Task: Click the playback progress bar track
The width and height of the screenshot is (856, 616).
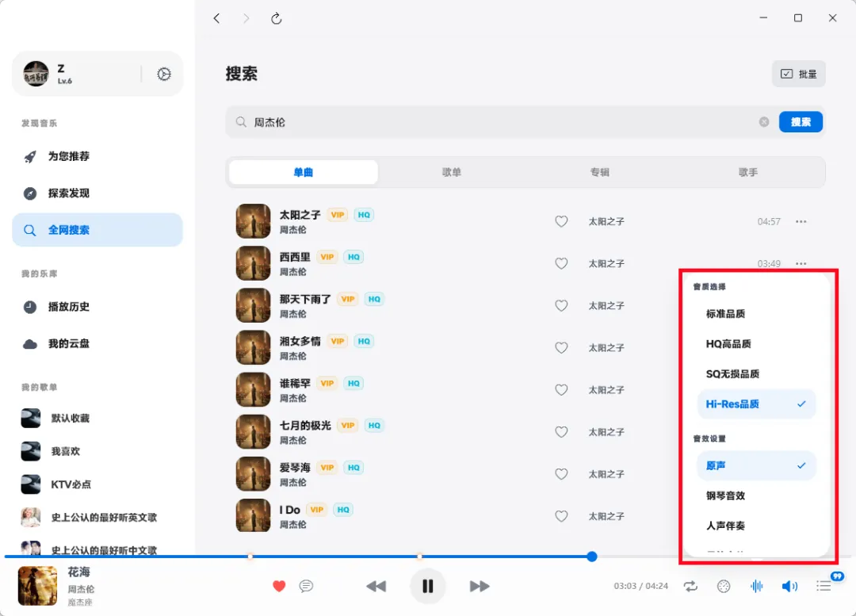Action: pyautogui.click(x=428, y=557)
